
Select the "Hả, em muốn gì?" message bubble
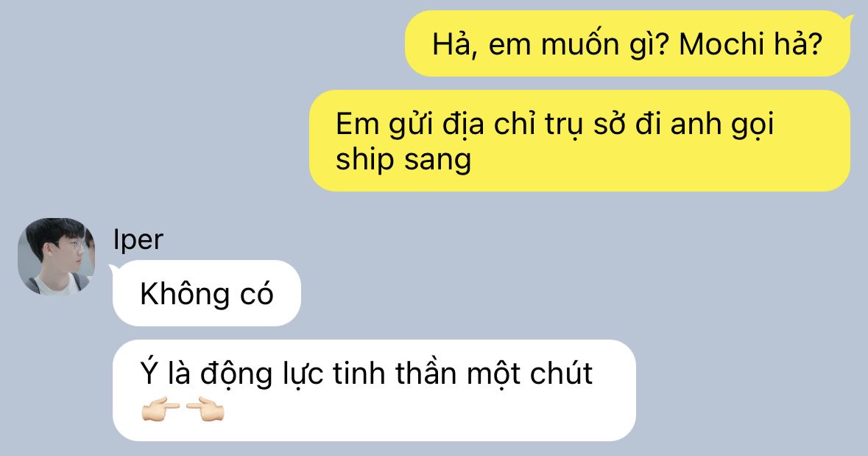click(x=628, y=43)
